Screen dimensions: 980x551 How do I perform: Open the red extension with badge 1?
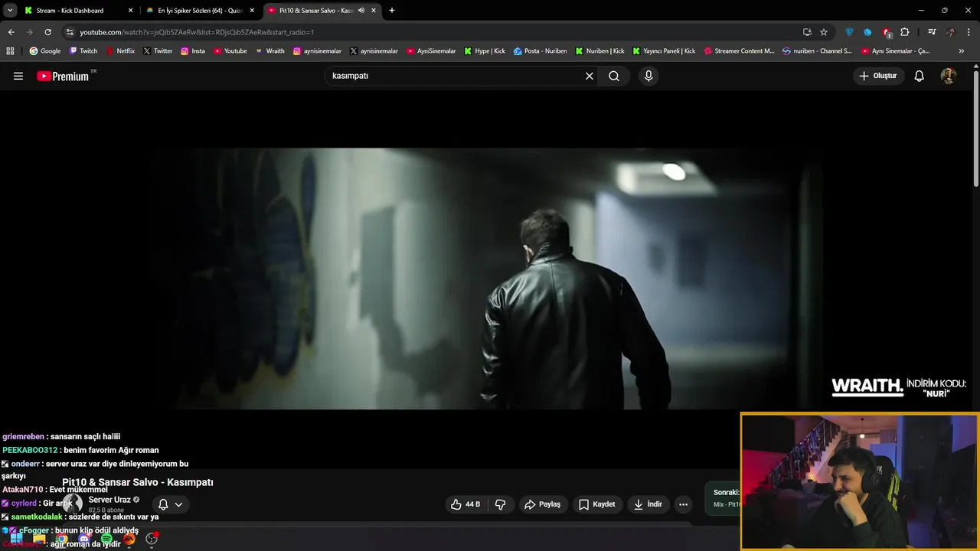coord(887,32)
